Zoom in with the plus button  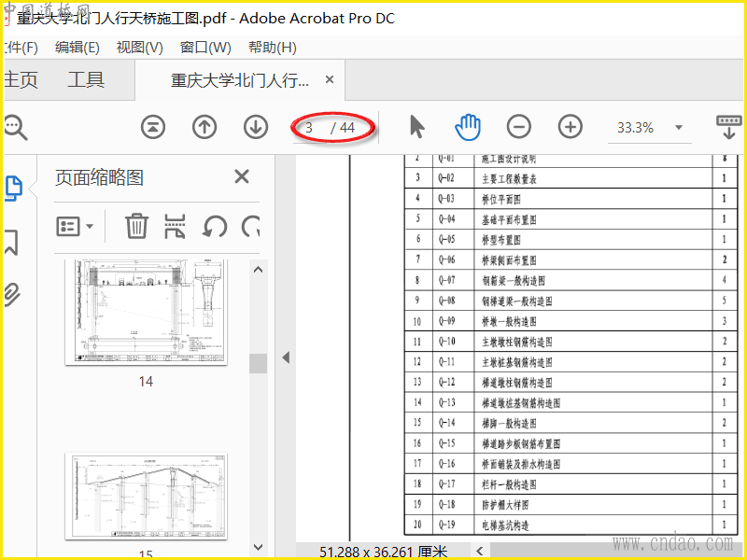tap(571, 127)
